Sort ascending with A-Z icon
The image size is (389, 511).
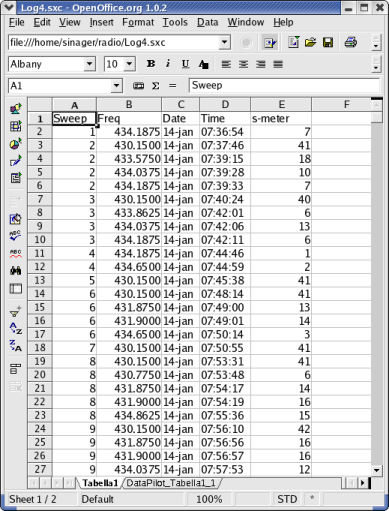point(16,328)
